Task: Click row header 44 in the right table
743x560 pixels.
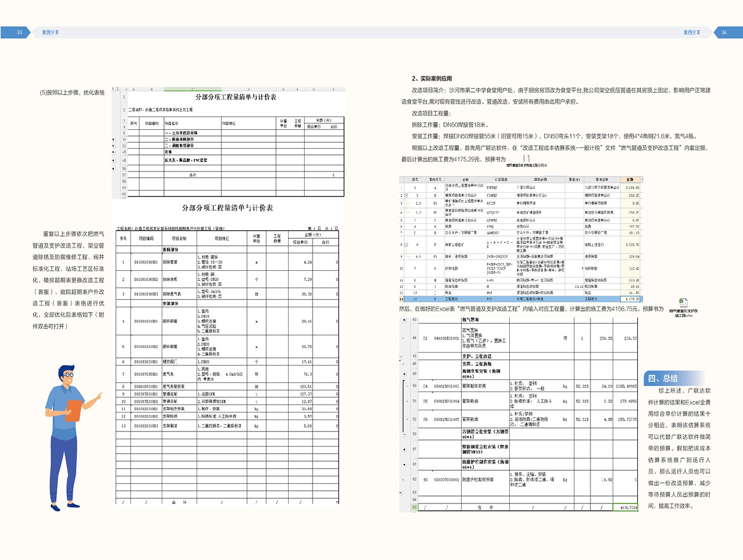Action: (414, 338)
